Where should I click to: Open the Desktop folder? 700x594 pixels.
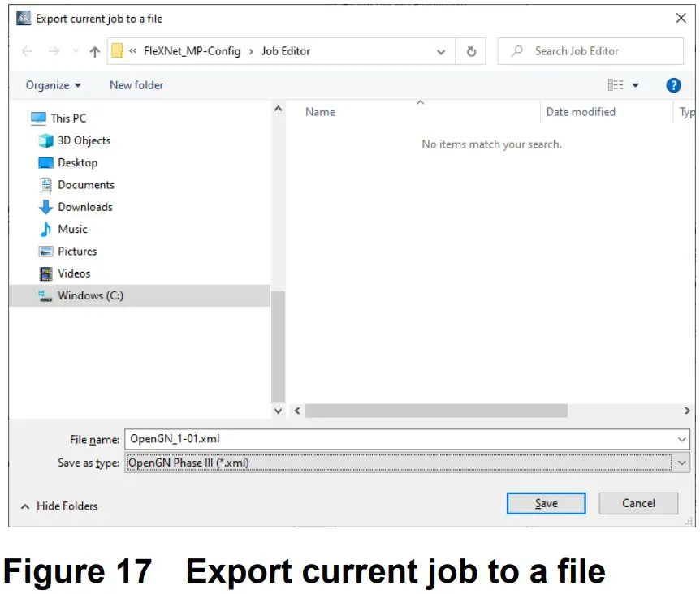tap(77, 163)
